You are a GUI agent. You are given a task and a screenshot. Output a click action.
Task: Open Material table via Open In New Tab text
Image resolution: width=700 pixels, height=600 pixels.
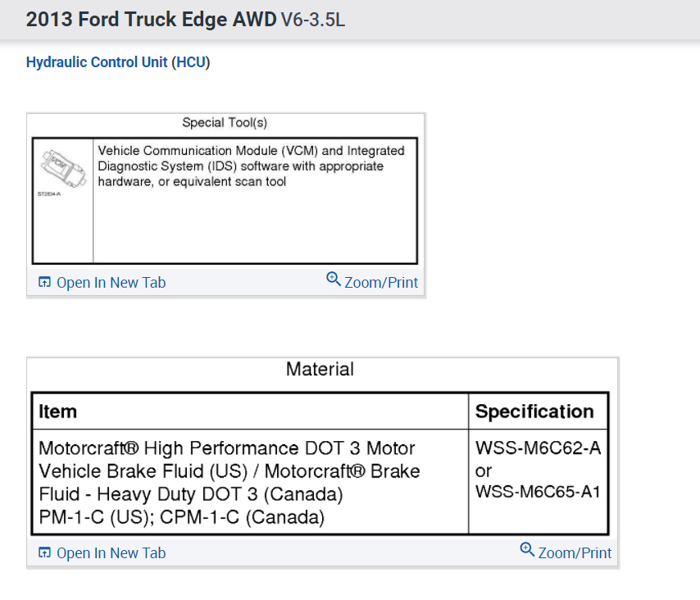pos(111,553)
